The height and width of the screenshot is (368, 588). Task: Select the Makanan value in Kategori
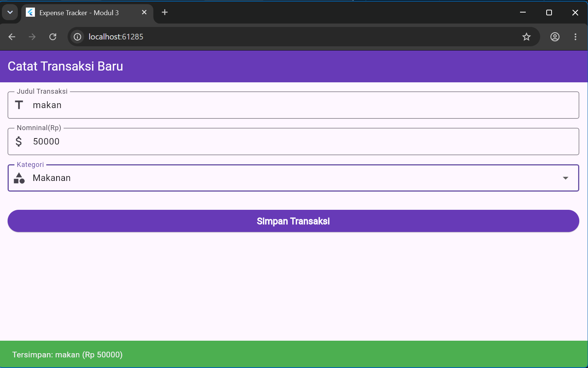[x=52, y=178]
